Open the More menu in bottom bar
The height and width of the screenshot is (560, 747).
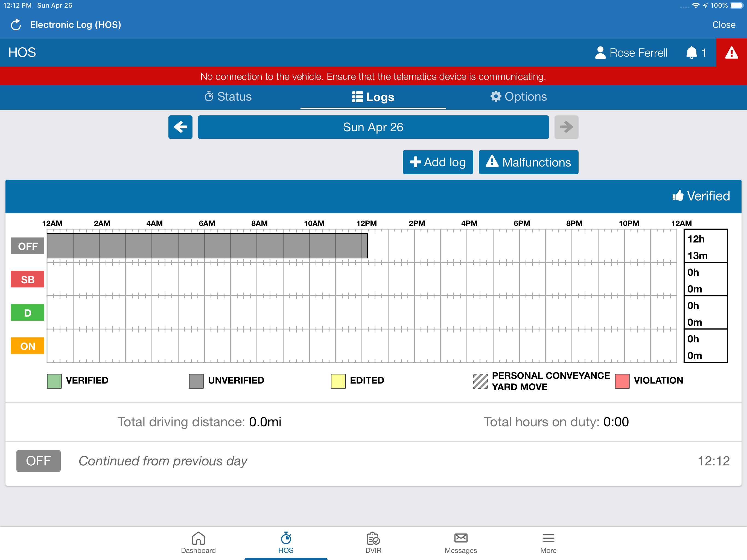tap(548, 542)
